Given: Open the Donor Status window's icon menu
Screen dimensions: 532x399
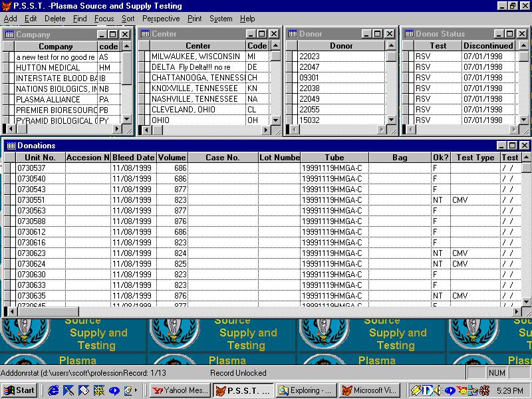Looking at the screenshot, I should point(409,34).
